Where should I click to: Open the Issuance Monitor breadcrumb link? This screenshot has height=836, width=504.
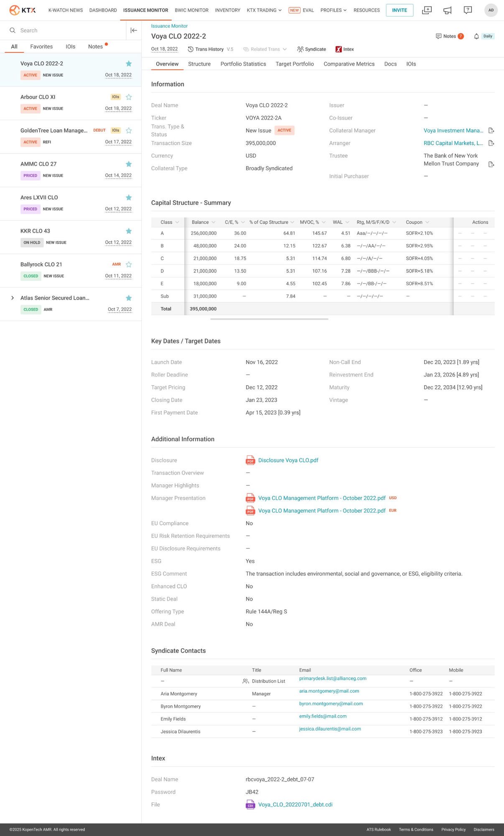pyautogui.click(x=169, y=26)
